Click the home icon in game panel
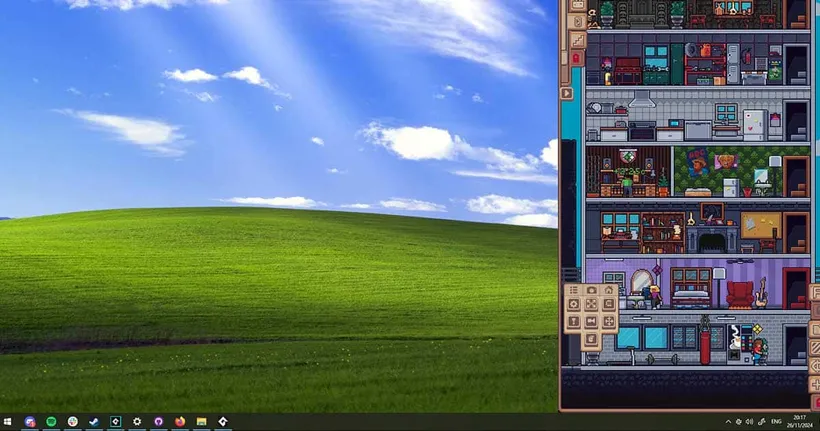 (609, 290)
